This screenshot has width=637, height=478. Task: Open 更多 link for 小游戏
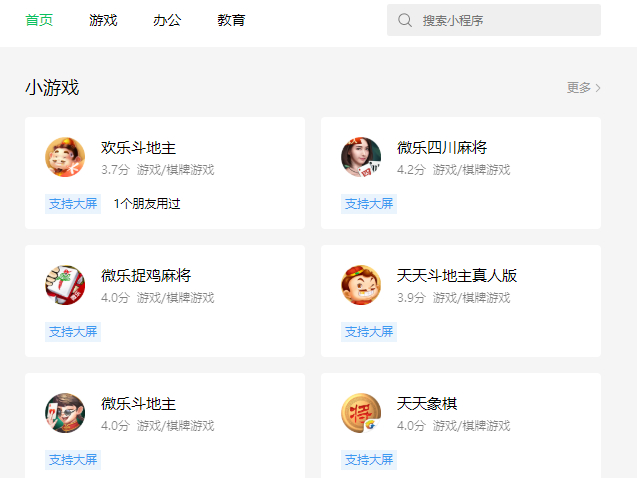(x=583, y=87)
